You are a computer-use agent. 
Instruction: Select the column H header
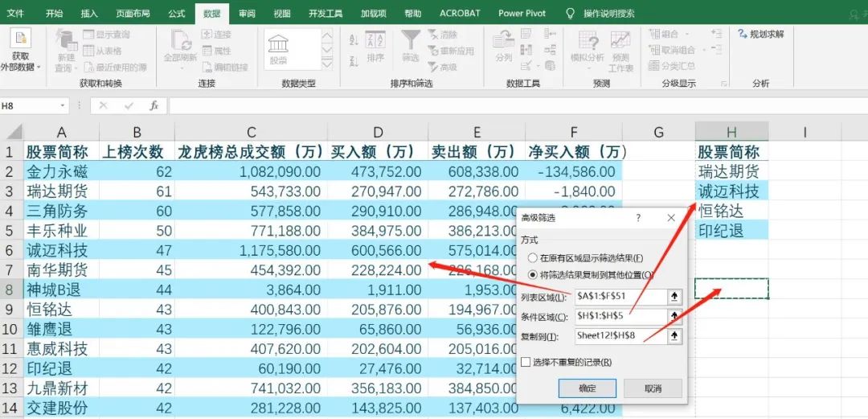[x=731, y=132]
